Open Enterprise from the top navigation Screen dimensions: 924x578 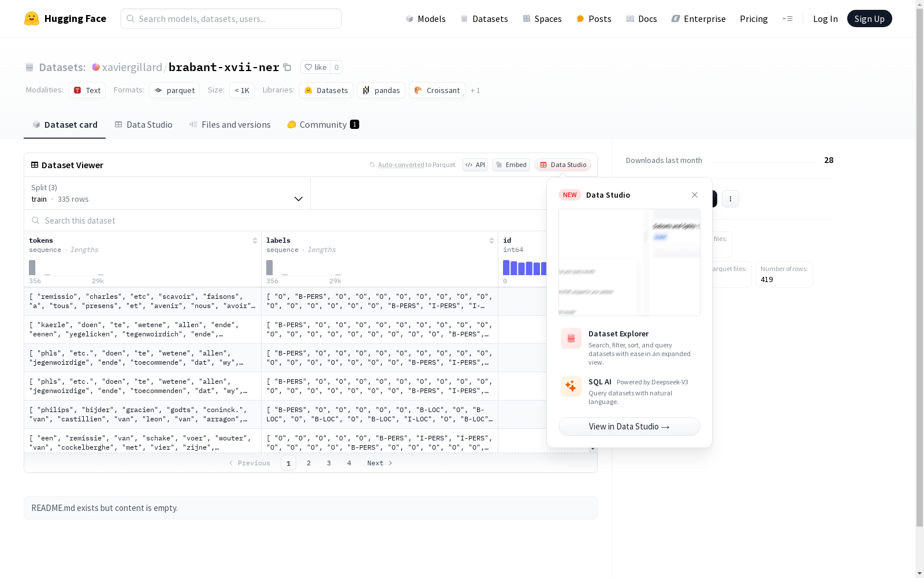(x=698, y=18)
